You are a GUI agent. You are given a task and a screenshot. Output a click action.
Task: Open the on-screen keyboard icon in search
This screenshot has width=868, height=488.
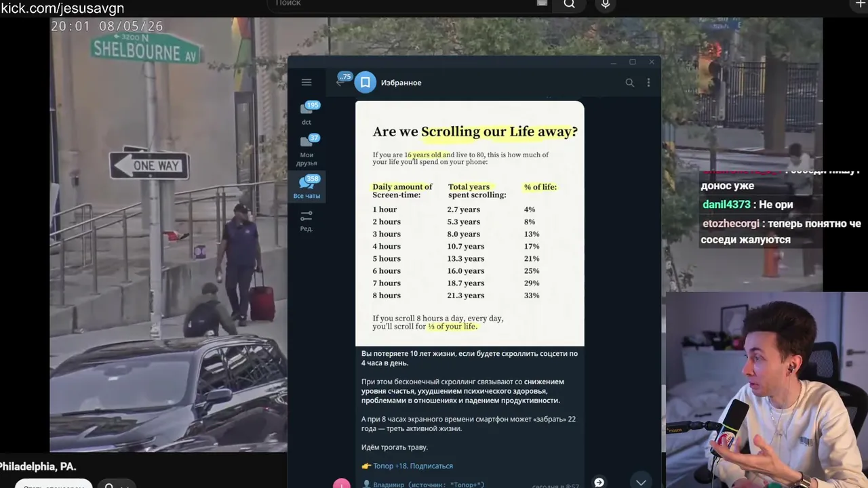(x=542, y=3)
